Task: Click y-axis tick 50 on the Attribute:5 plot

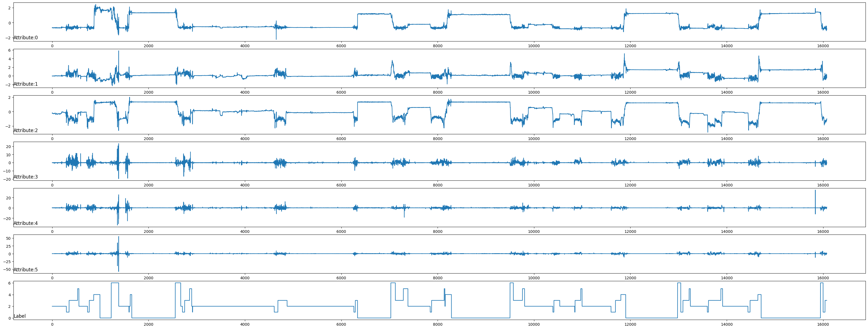Action: pyautogui.click(x=9, y=238)
